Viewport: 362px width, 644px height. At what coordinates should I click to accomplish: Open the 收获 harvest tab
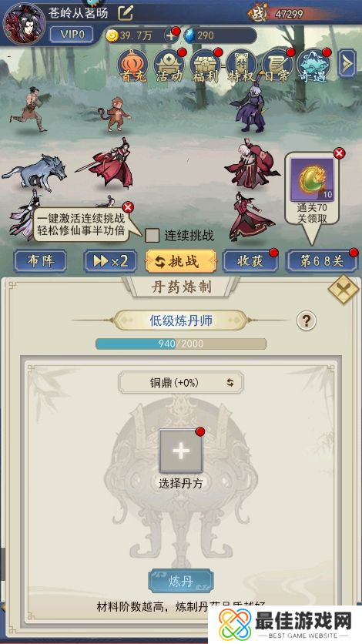point(250,261)
